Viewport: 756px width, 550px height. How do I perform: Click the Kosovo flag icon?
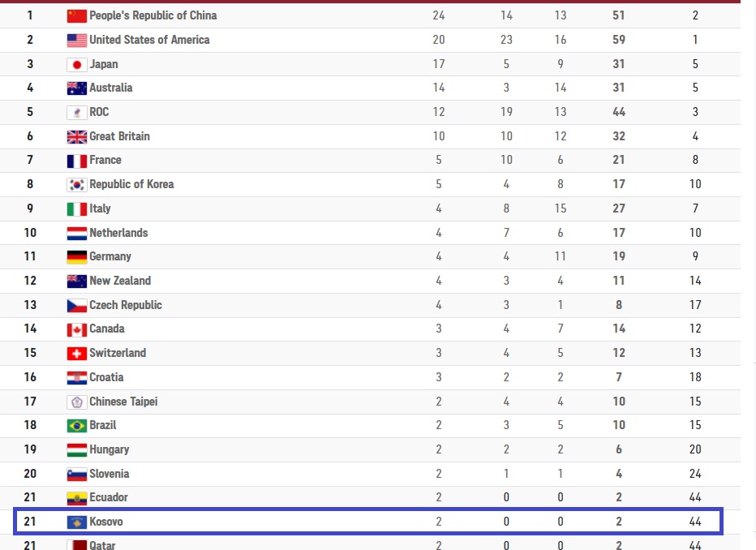click(77, 522)
